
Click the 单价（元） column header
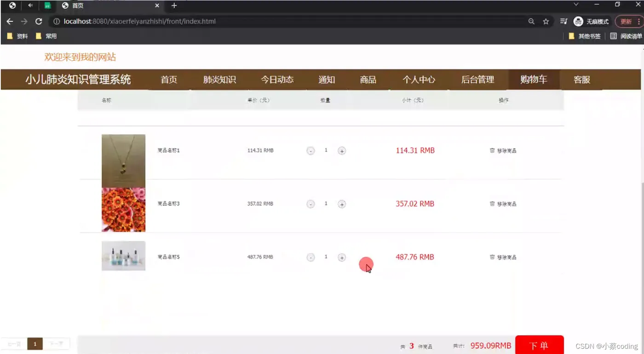click(x=259, y=100)
